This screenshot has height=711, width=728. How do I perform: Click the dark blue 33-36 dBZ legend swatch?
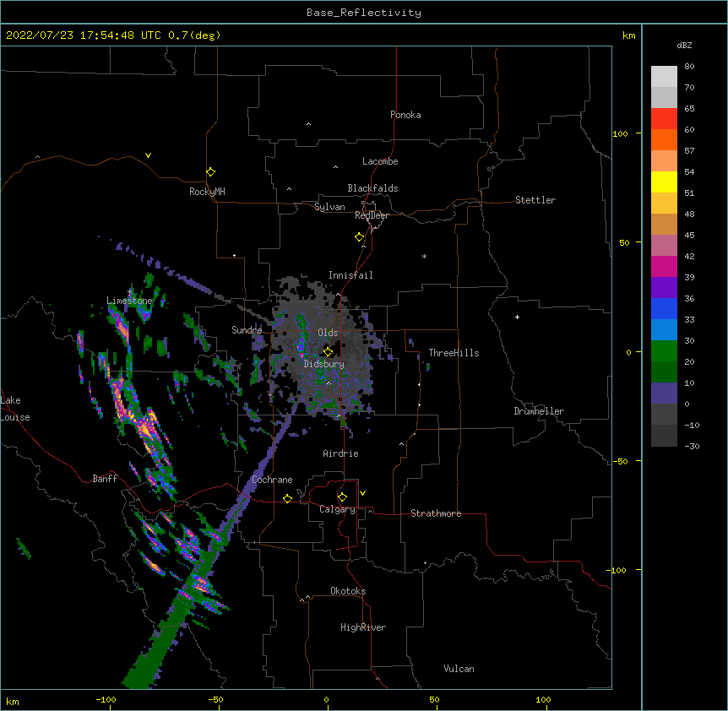[664, 308]
